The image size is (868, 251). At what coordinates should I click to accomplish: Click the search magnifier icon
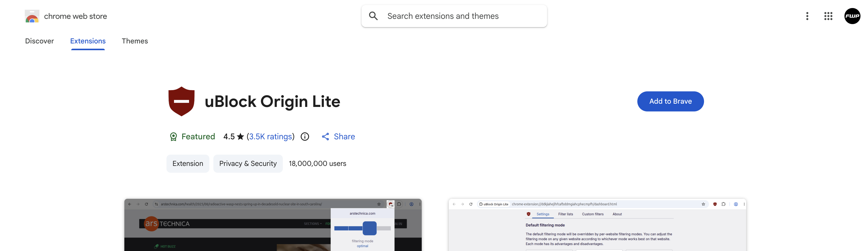pyautogui.click(x=373, y=16)
